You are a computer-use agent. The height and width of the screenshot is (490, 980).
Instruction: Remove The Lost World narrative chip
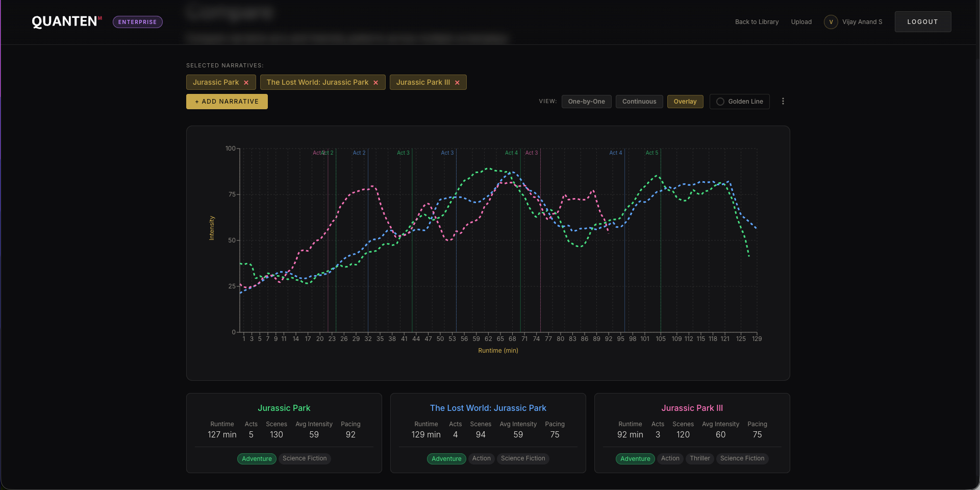tap(375, 83)
